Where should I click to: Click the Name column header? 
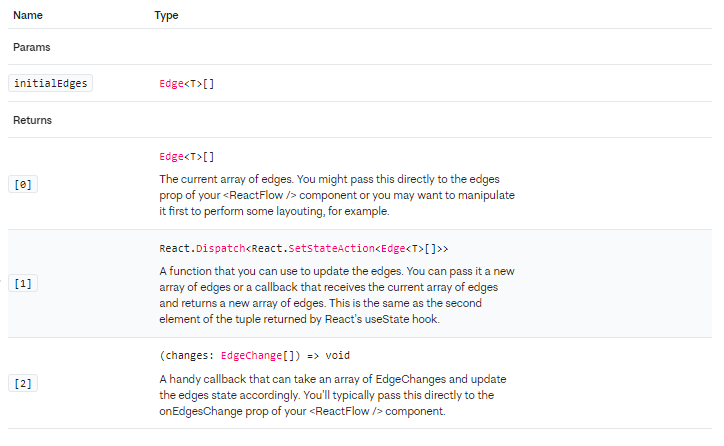click(27, 17)
